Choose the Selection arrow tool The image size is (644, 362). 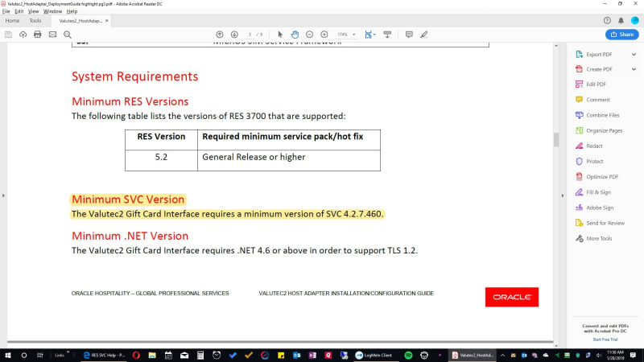click(280, 35)
